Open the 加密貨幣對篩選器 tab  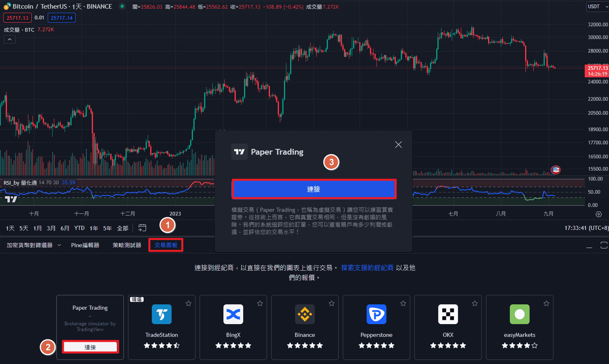click(30, 245)
